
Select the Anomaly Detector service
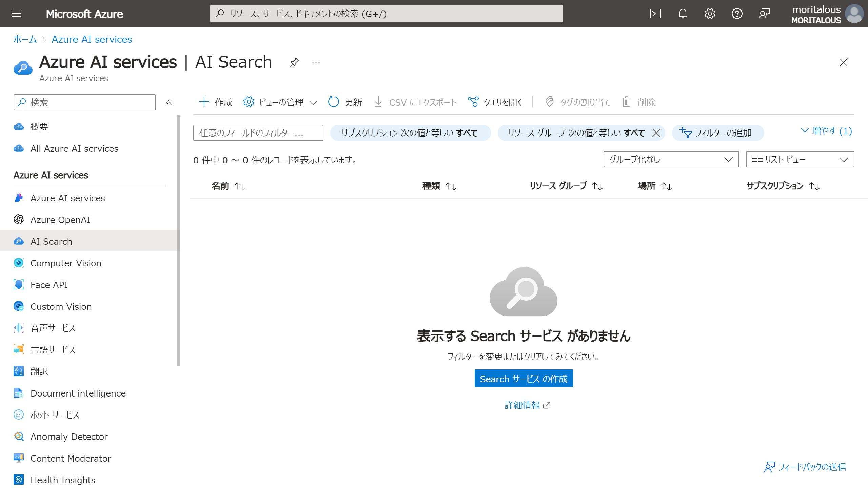click(x=69, y=436)
